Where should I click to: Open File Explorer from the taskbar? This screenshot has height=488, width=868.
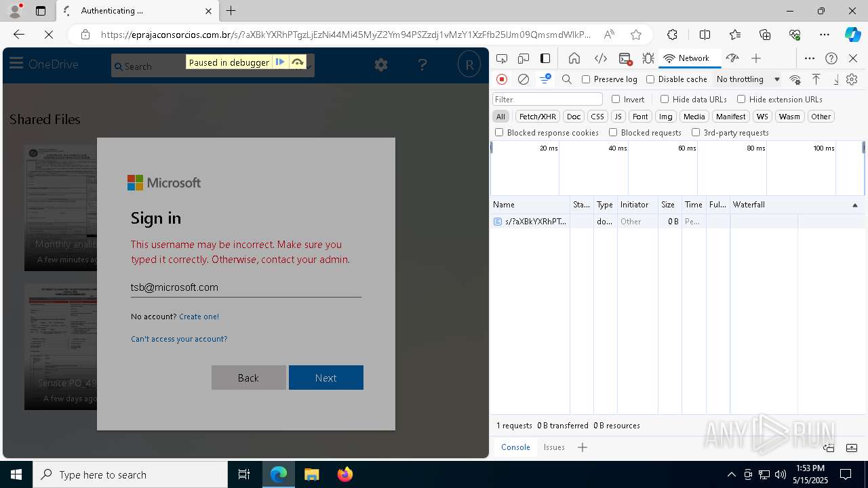[x=312, y=474]
